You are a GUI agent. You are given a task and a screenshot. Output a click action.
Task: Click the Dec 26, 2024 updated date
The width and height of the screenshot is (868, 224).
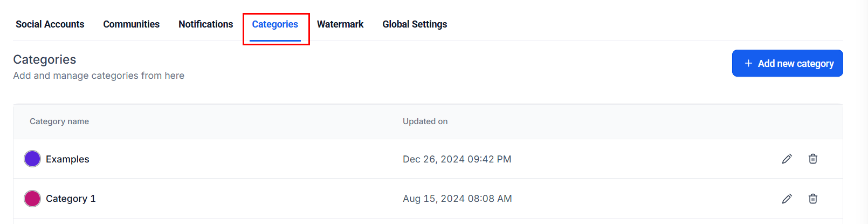457,159
